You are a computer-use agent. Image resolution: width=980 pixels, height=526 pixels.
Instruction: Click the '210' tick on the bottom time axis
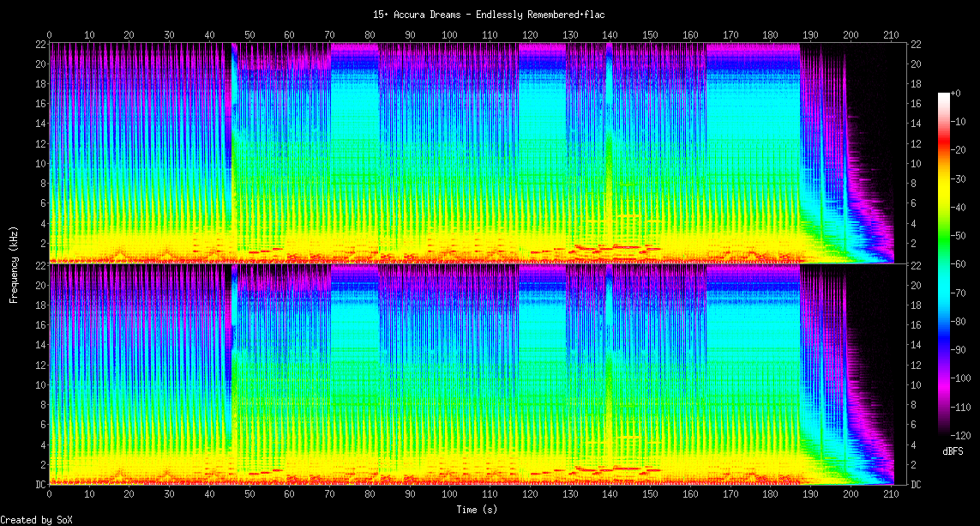(x=891, y=495)
